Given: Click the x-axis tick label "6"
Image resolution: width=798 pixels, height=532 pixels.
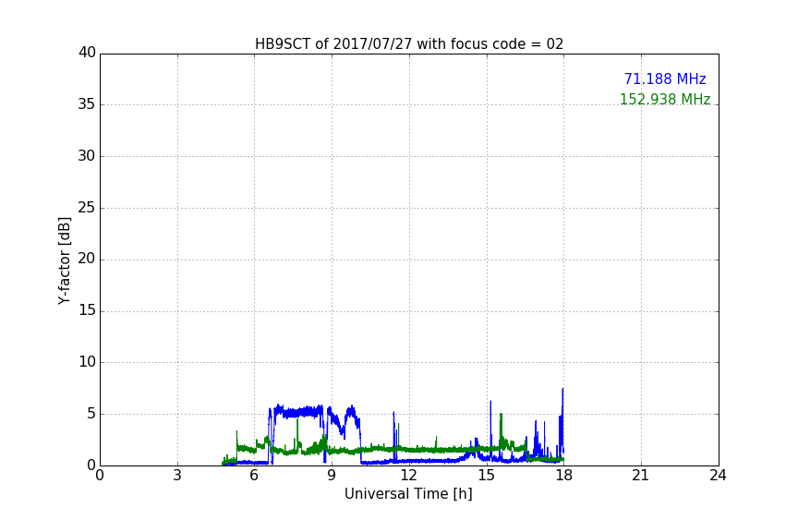Looking at the screenshot, I should 255,476.
